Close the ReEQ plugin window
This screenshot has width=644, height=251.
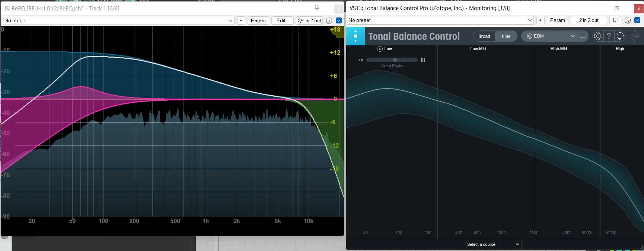(339, 9)
